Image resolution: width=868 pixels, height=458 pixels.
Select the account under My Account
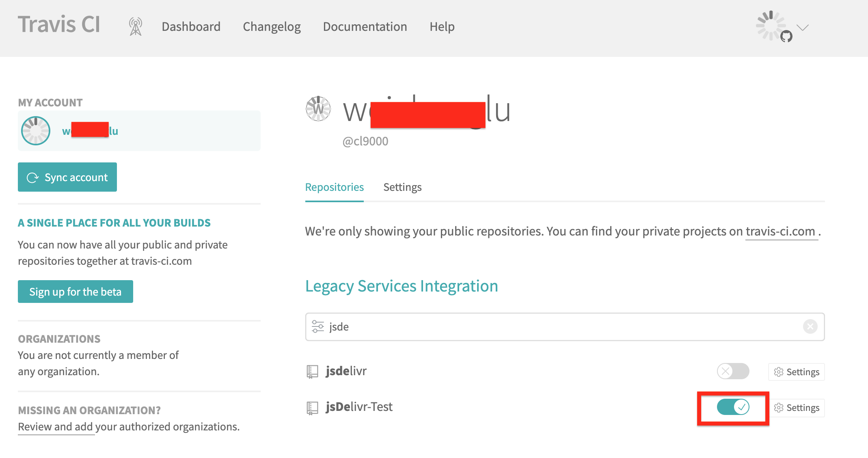point(139,131)
